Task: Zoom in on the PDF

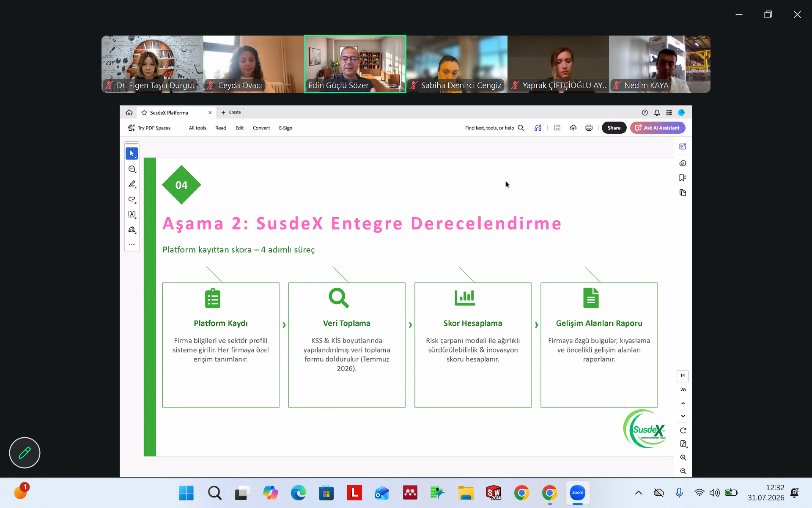Action: tap(683, 458)
